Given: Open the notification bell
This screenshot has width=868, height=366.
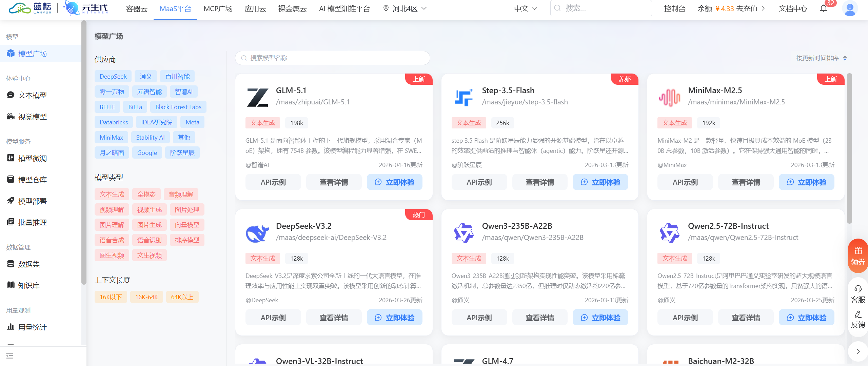Looking at the screenshot, I should point(824,8).
